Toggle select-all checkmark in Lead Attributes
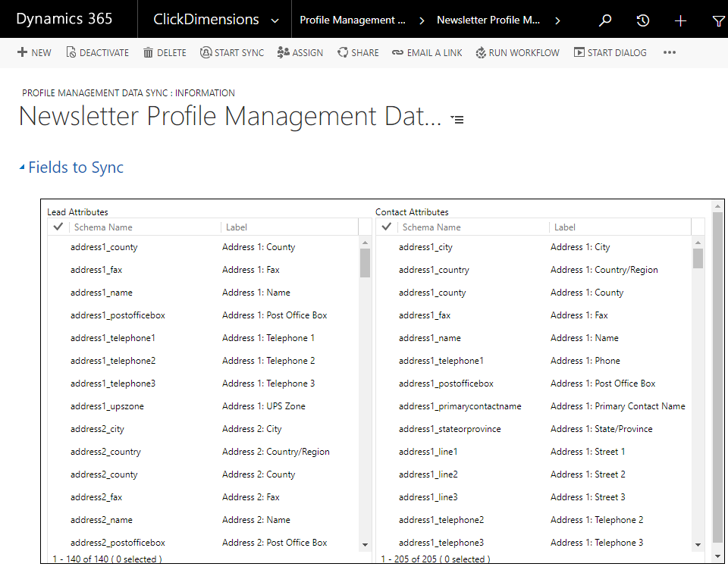Image resolution: width=728 pixels, height=573 pixels. coord(58,227)
